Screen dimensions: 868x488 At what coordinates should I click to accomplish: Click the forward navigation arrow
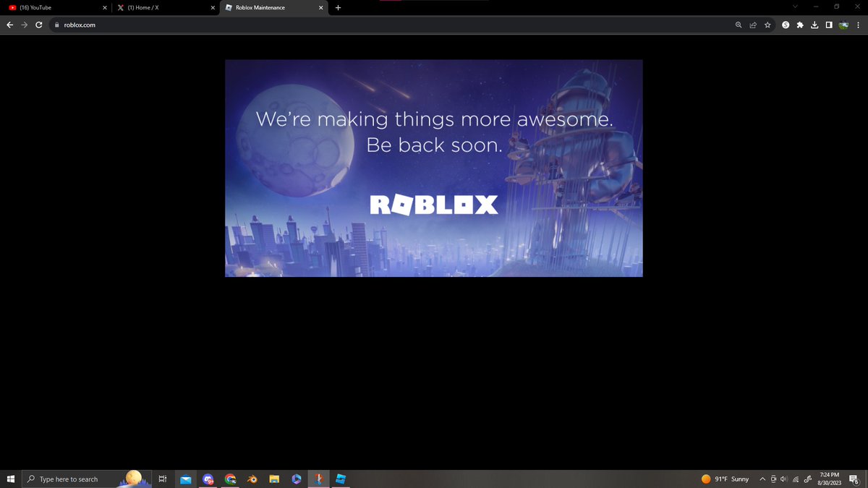click(25, 25)
